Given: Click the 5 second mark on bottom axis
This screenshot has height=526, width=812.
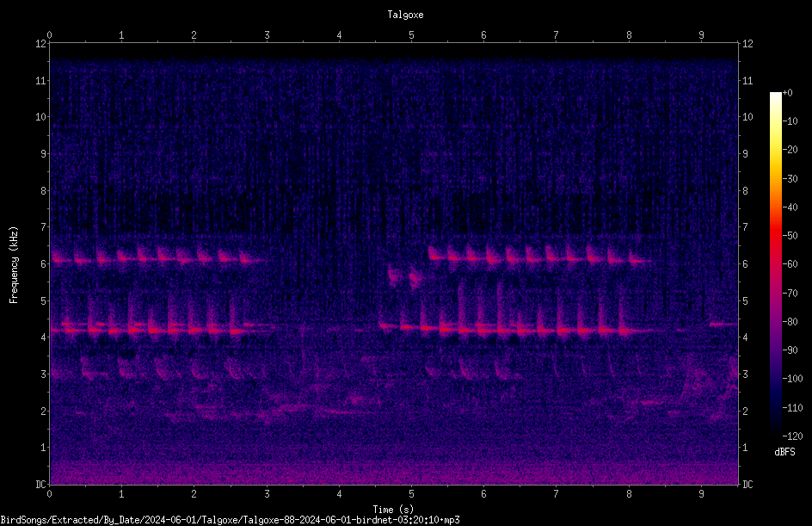Looking at the screenshot, I should pos(412,494).
